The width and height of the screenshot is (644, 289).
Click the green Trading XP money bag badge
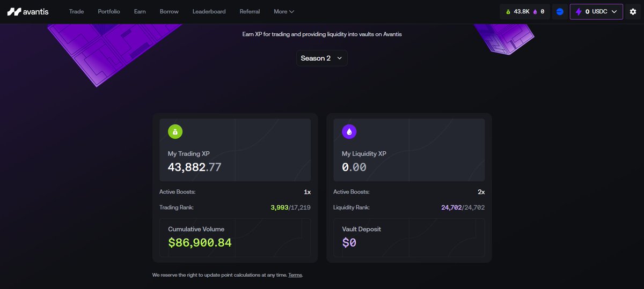tap(175, 131)
